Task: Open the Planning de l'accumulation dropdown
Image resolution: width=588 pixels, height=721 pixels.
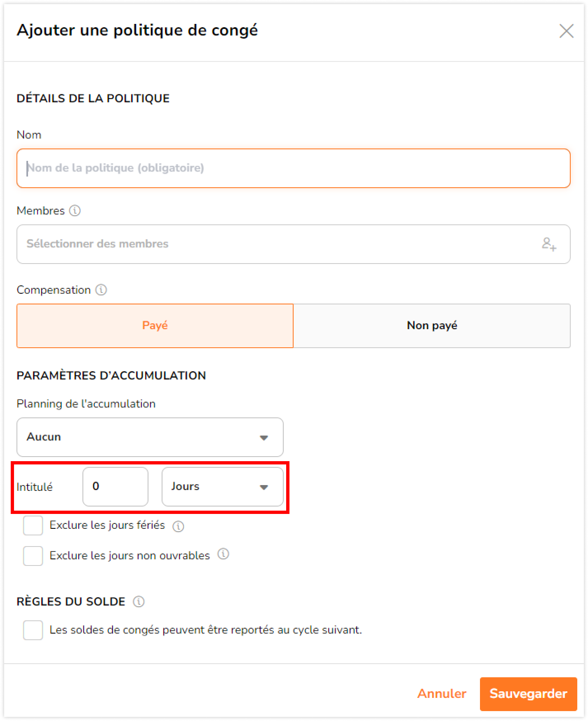Action: [150, 437]
